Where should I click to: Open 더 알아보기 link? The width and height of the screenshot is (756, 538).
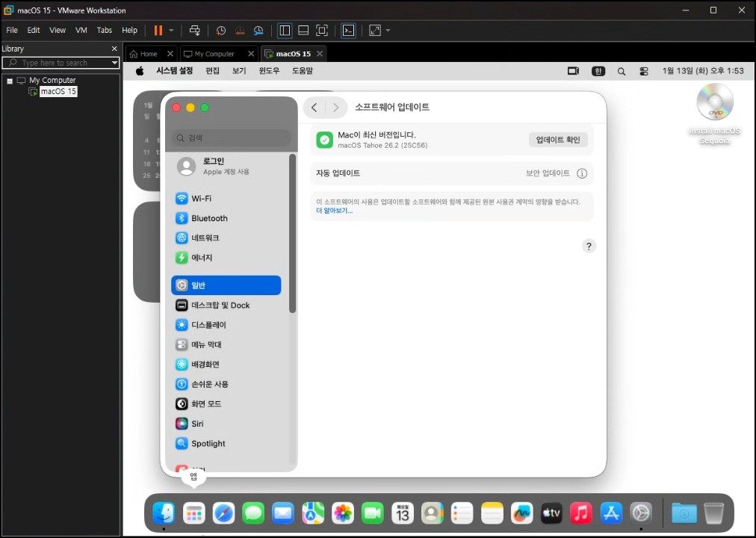point(335,211)
